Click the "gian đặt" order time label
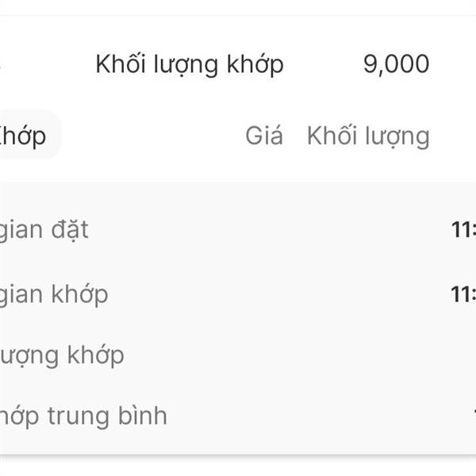This screenshot has height=476, width=476. [44, 230]
